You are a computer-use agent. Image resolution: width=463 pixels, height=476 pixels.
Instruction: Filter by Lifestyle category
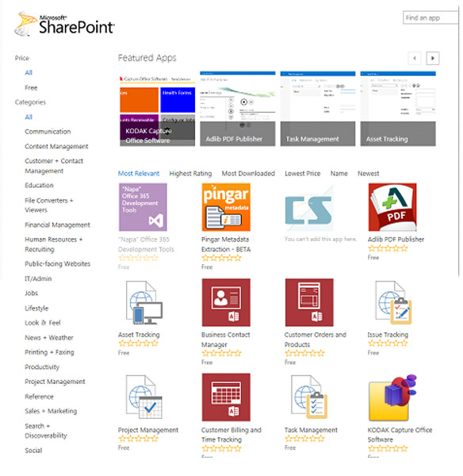click(36, 309)
